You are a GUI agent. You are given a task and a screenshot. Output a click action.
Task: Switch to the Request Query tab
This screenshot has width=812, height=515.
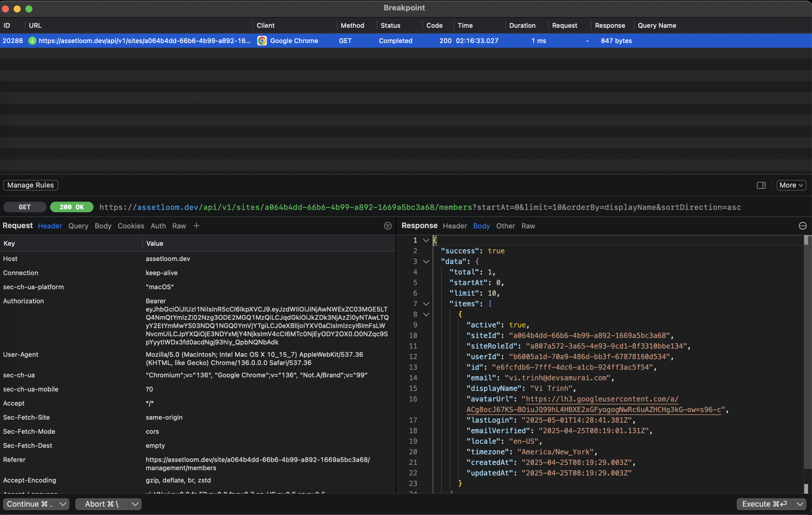click(78, 226)
